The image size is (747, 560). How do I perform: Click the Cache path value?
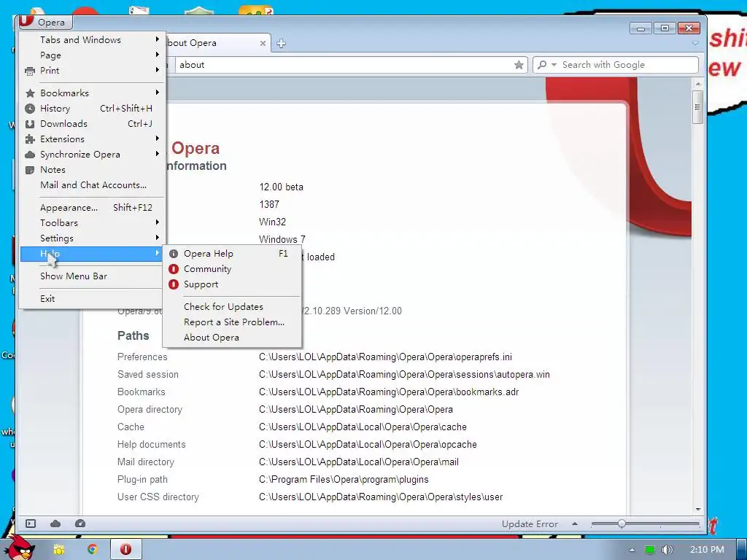(x=363, y=427)
